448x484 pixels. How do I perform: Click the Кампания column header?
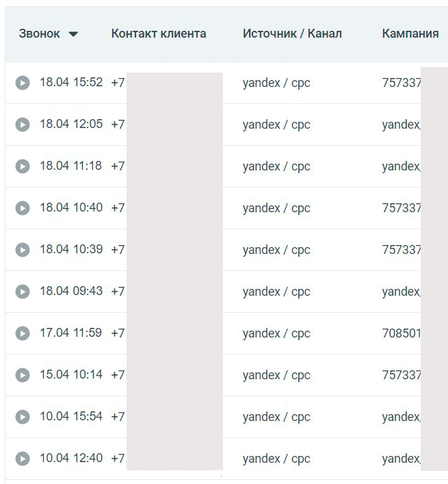point(410,34)
